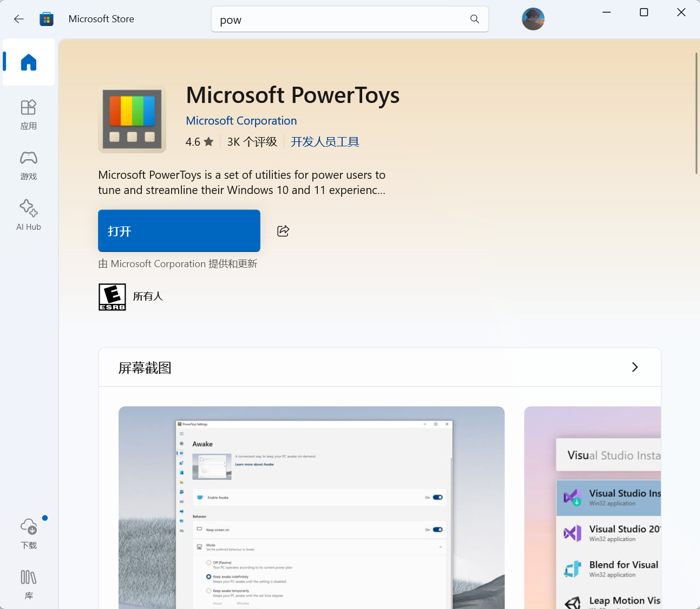Open the user profile avatar
Screen dimensions: 700x609
(533, 19)
